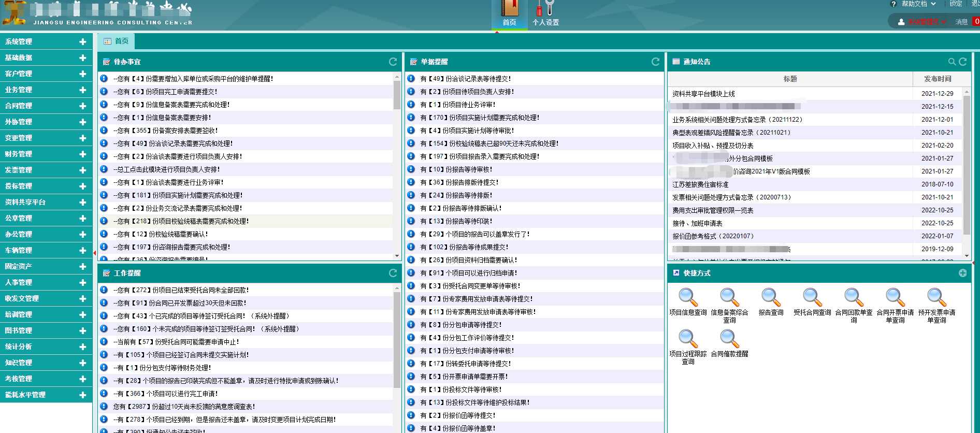
Task: Refresh the 待办事宜 panel
Action: (393, 62)
